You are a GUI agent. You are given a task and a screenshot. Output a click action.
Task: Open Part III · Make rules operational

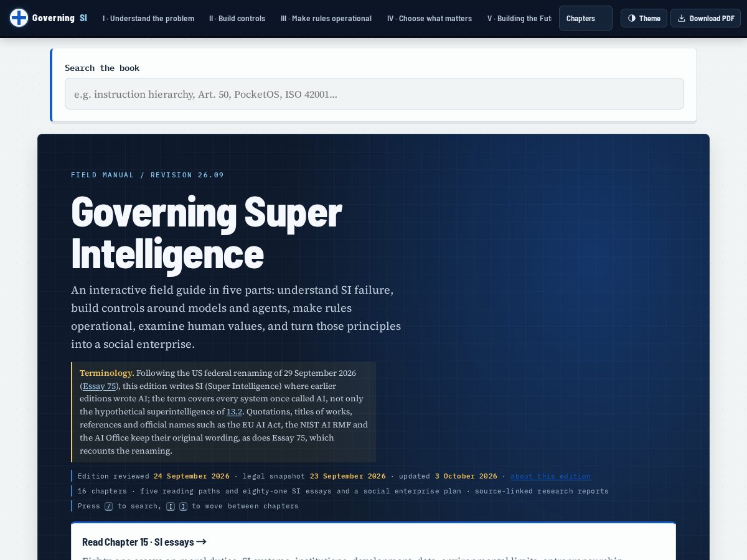[326, 19]
